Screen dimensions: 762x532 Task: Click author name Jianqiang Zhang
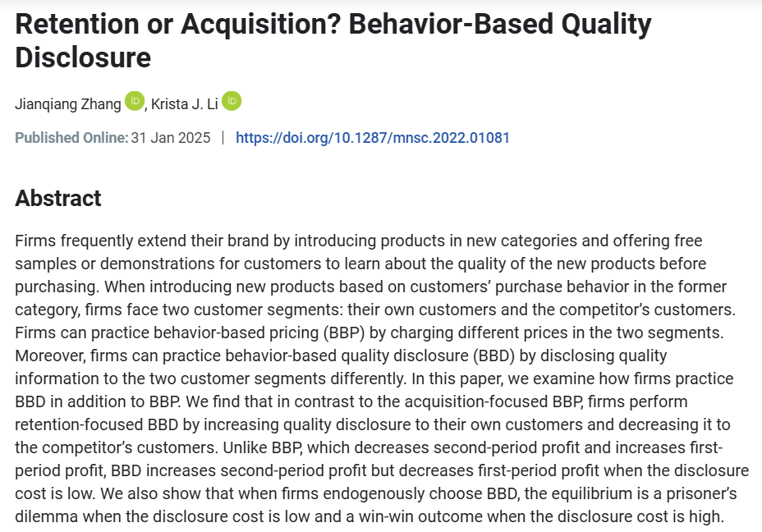pos(68,103)
